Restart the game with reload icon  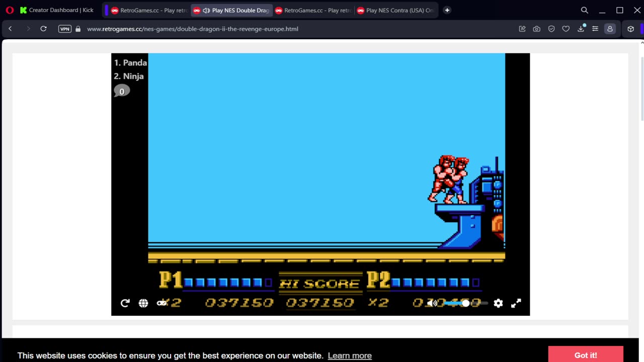click(125, 303)
